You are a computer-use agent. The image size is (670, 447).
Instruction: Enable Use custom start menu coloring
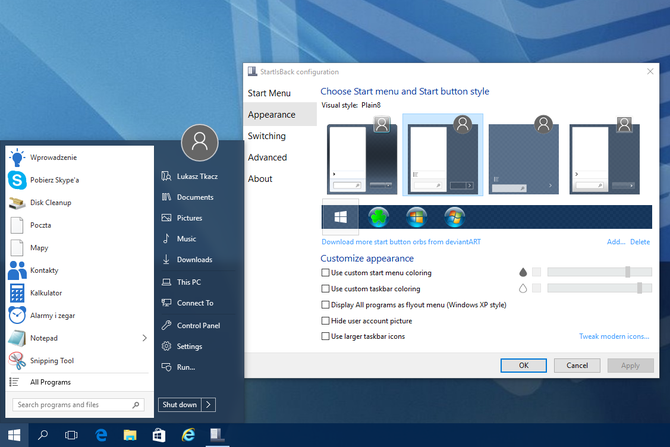(x=325, y=272)
